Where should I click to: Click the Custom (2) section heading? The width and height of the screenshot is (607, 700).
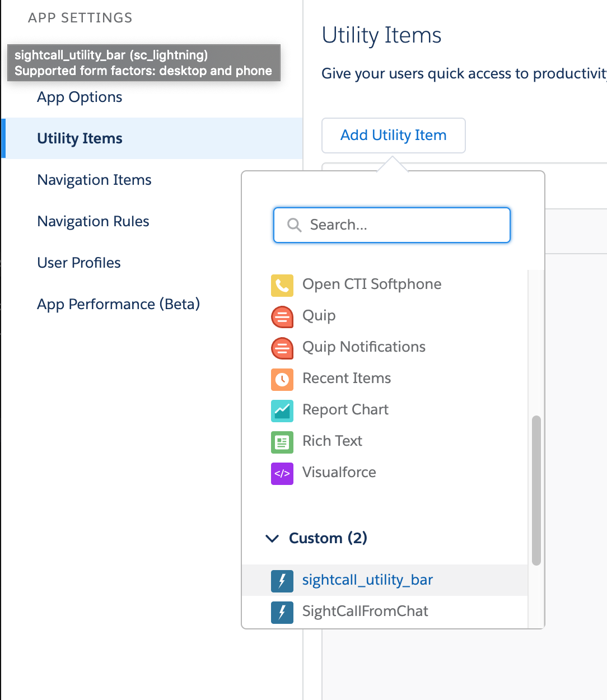(328, 539)
